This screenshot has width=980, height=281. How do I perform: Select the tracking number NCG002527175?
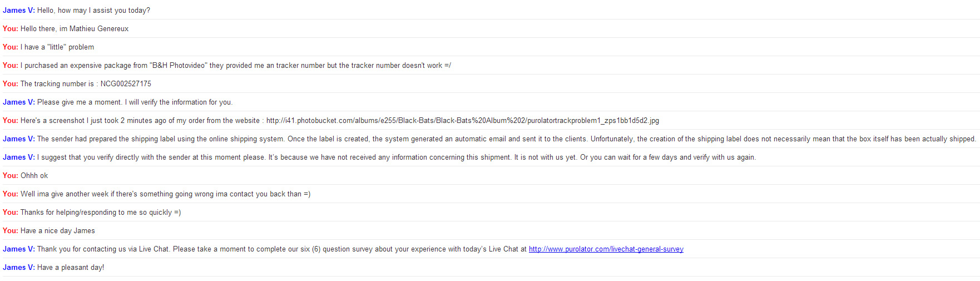pos(126,84)
